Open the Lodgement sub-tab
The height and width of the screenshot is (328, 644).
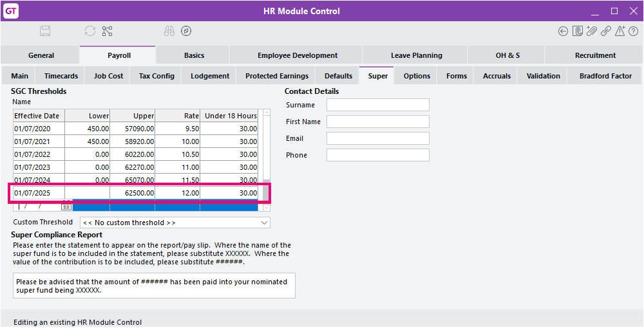(210, 76)
